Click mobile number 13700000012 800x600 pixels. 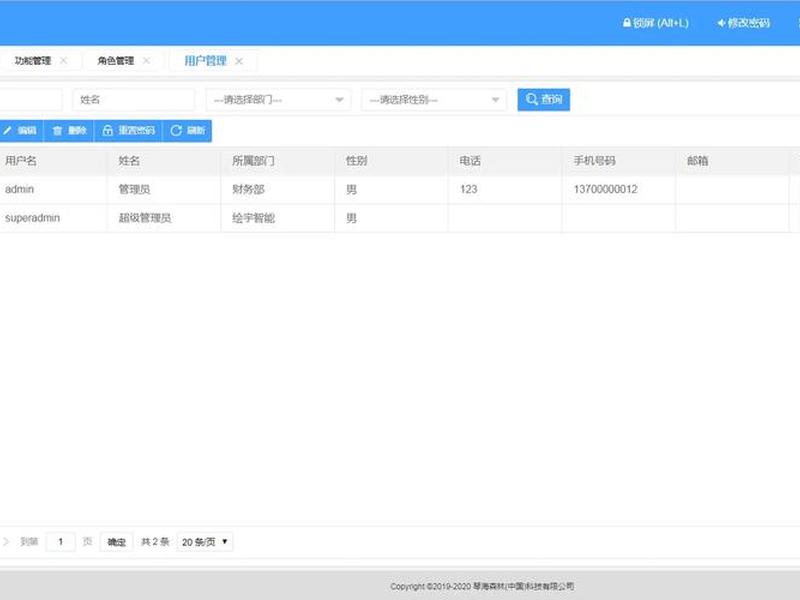[x=619, y=189]
